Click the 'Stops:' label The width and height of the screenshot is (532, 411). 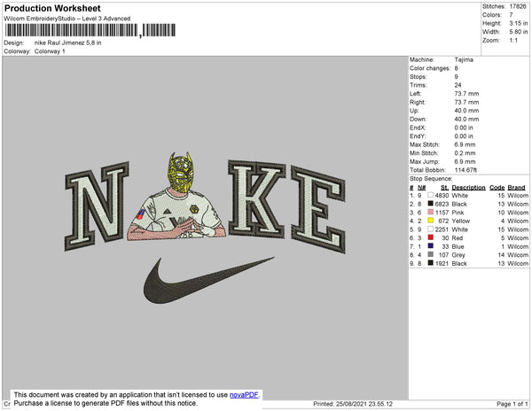pos(419,76)
